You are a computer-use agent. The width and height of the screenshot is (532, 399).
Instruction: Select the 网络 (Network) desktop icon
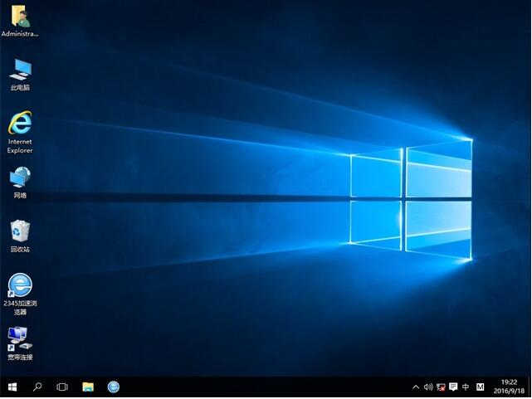20,182
